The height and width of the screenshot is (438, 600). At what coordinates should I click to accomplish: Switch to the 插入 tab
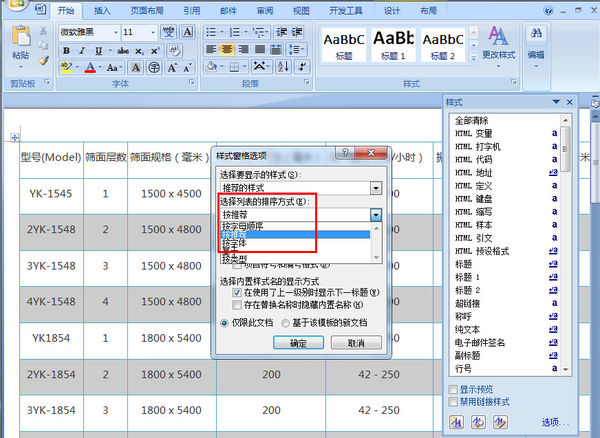click(x=102, y=11)
